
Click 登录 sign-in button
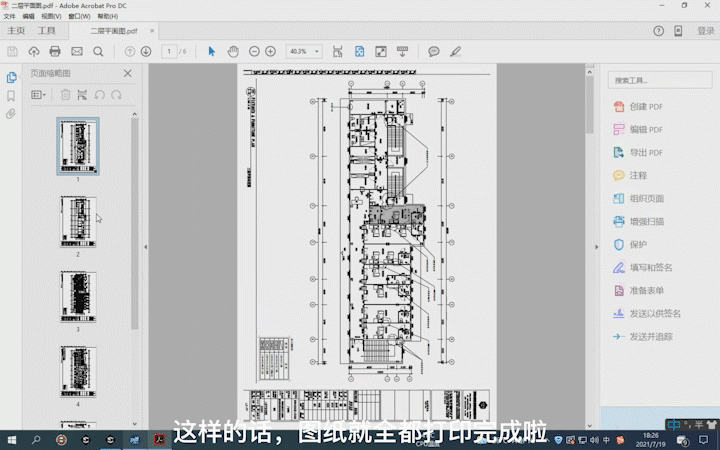pyautogui.click(x=705, y=31)
